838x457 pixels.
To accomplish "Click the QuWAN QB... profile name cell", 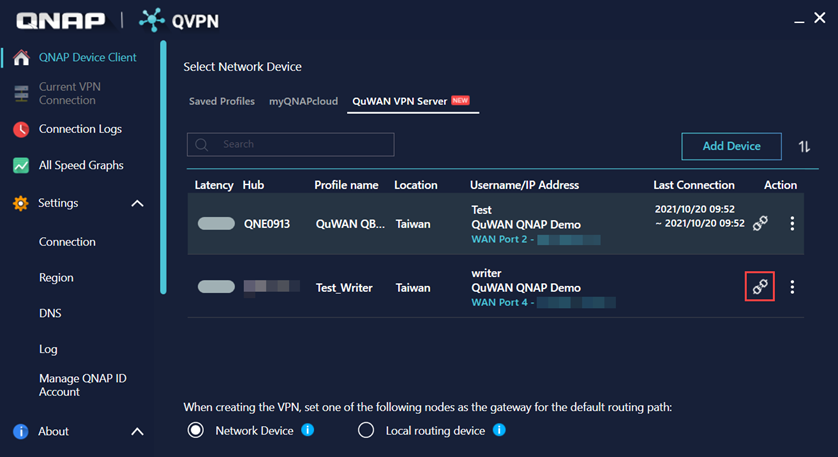I will [x=350, y=224].
